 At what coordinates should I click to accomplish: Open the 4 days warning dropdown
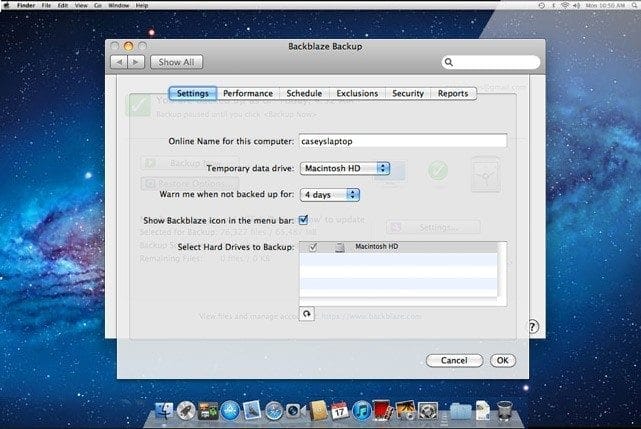[x=330, y=195]
